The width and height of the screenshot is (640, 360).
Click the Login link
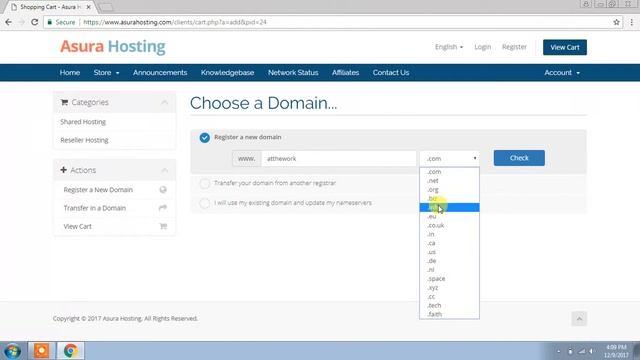482,47
